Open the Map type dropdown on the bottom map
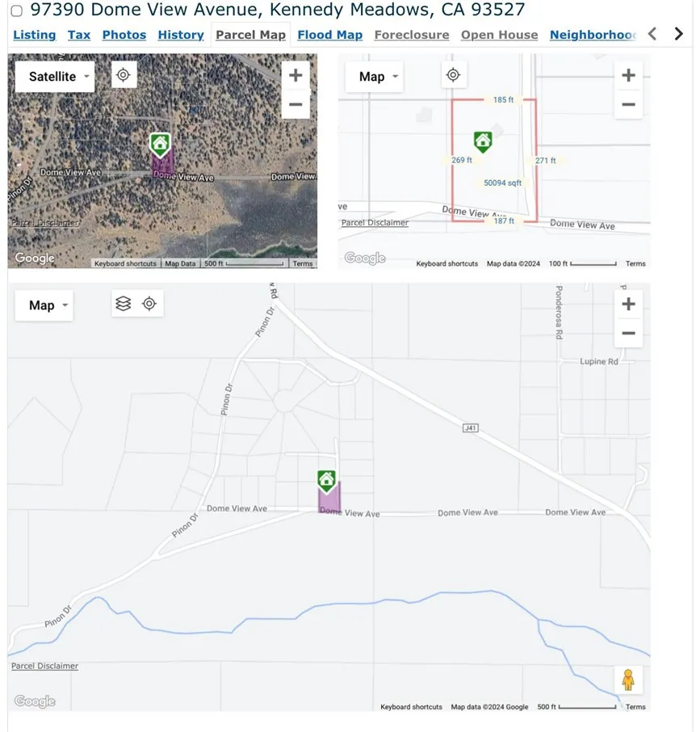The width and height of the screenshot is (700, 732). click(x=44, y=305)
